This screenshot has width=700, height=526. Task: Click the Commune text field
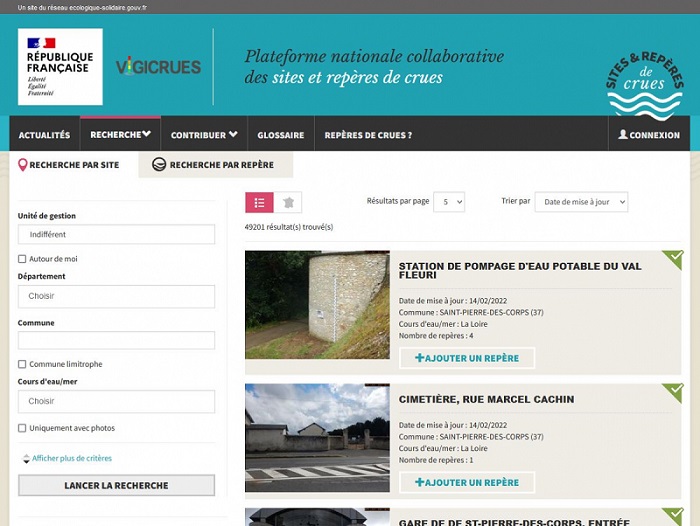[116, 340]
